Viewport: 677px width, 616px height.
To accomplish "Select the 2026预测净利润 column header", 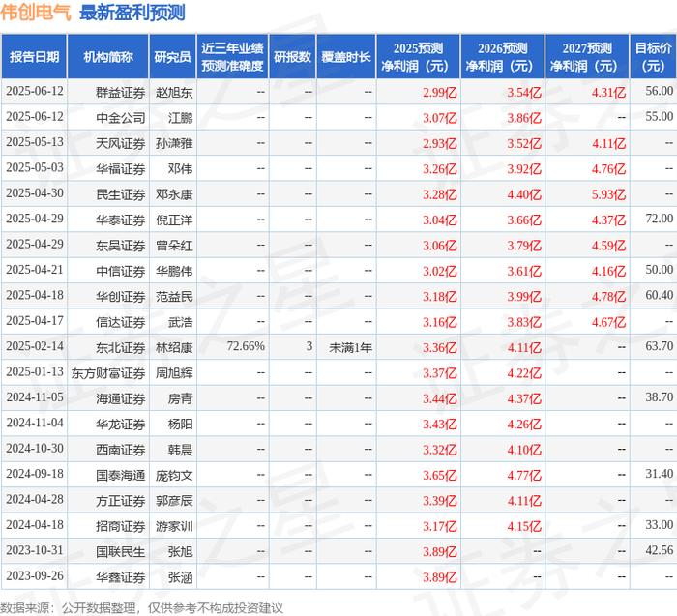I will tap(503, 56).
